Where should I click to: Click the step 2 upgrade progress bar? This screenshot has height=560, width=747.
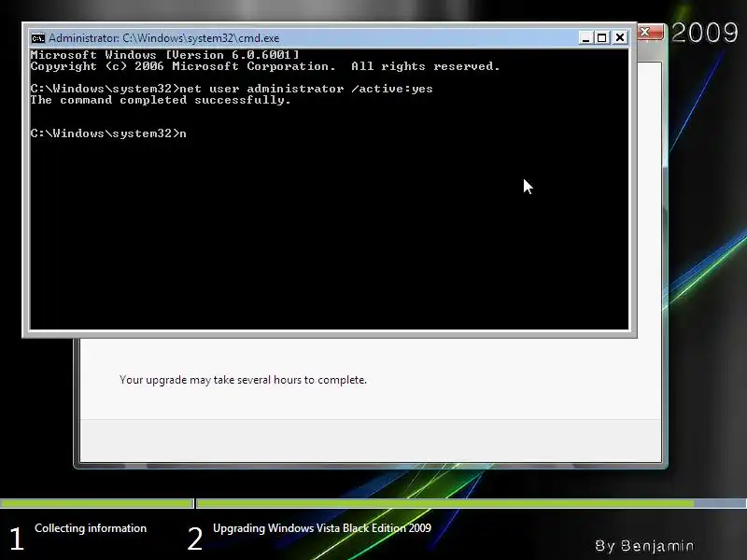click(x=472, y=503)
